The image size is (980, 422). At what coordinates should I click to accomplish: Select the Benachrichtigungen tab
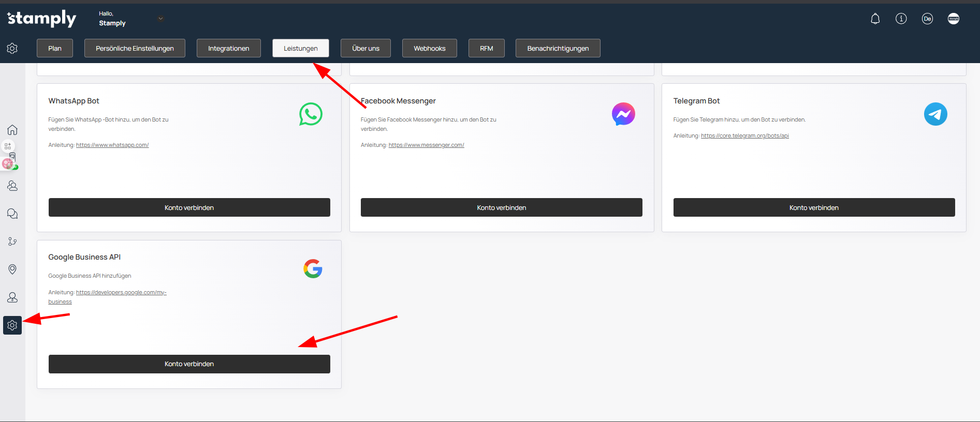[x=558, y=48]
